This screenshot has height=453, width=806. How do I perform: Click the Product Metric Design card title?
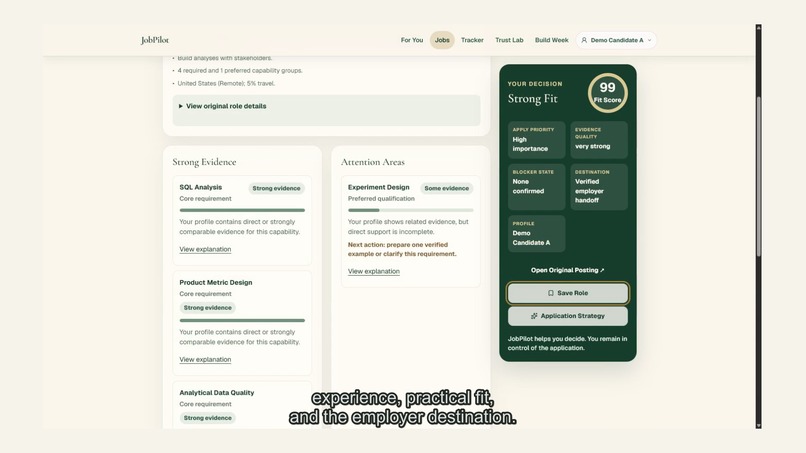216,282
